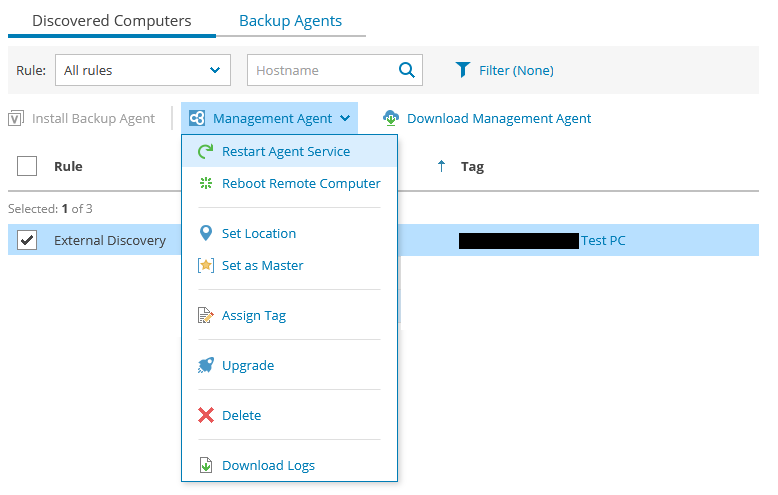Click the funnel filter icon
This screenshot has height=495, width=778.
click(x=462, y=70)
